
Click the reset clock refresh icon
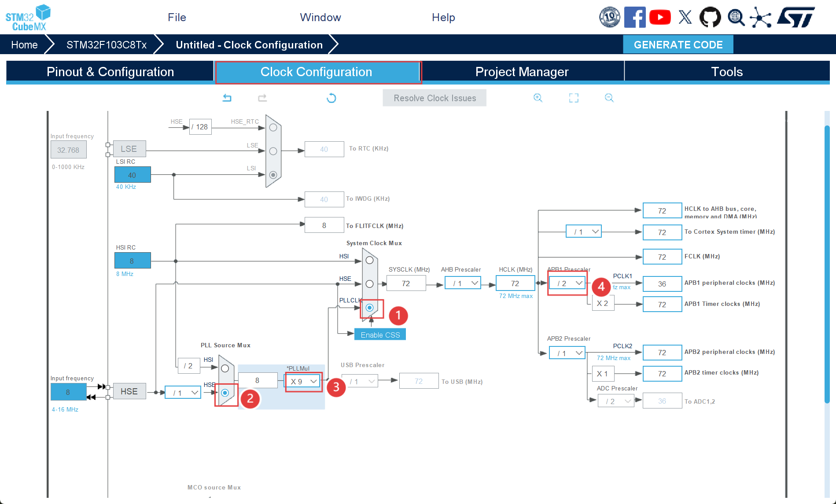331,98
